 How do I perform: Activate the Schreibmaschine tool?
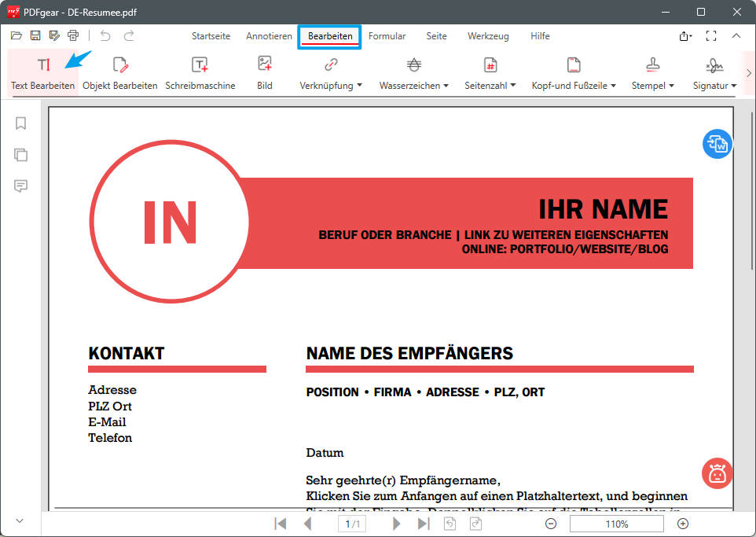200,72
